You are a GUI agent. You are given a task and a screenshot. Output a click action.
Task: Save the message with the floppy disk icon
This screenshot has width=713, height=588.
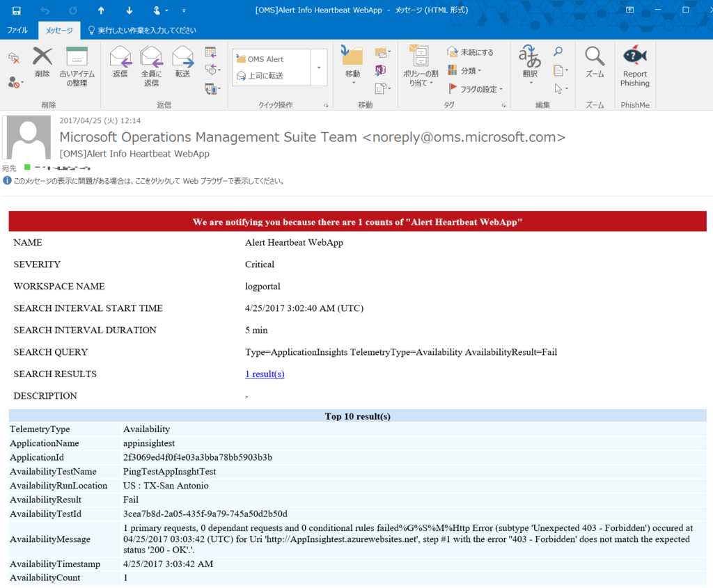click(x=17, y=10)
